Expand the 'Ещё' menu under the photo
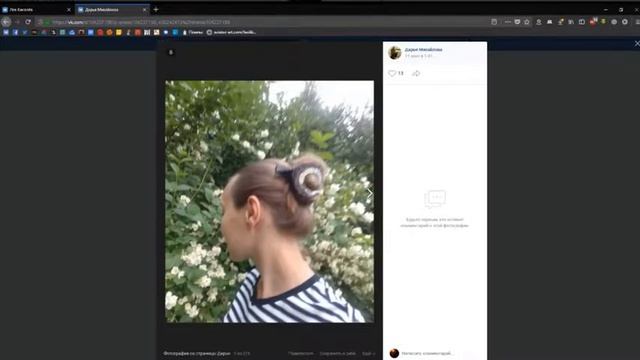Screen dimensions: 640x360 368,353
